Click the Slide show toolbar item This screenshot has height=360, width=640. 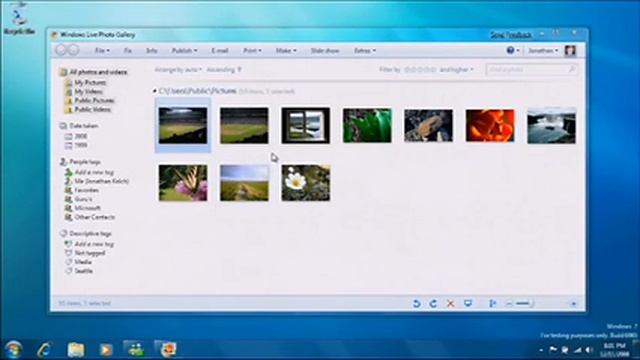point(325,51)
